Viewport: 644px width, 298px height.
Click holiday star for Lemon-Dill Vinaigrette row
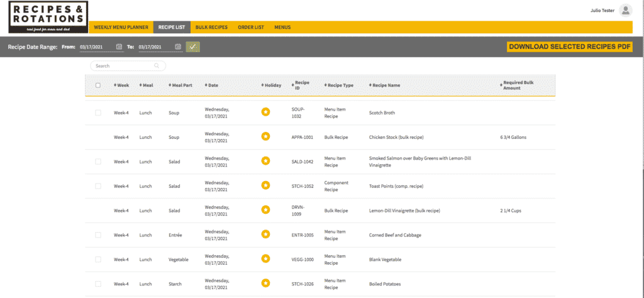[266, 210]
